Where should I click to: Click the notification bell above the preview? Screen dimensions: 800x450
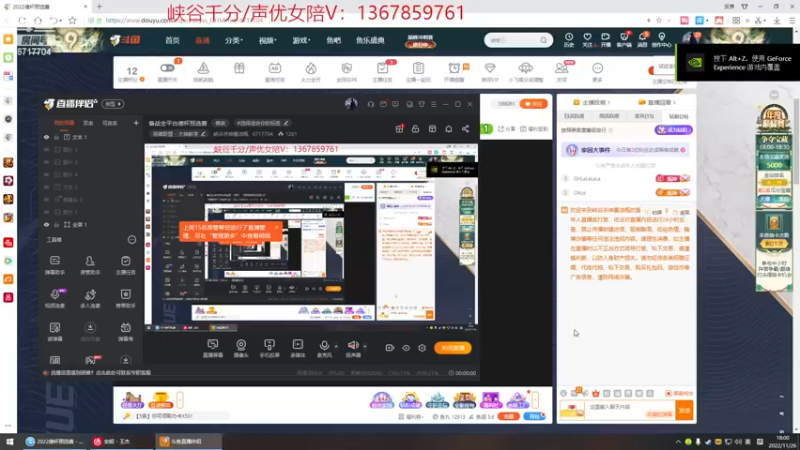click(x=448, y=129)
